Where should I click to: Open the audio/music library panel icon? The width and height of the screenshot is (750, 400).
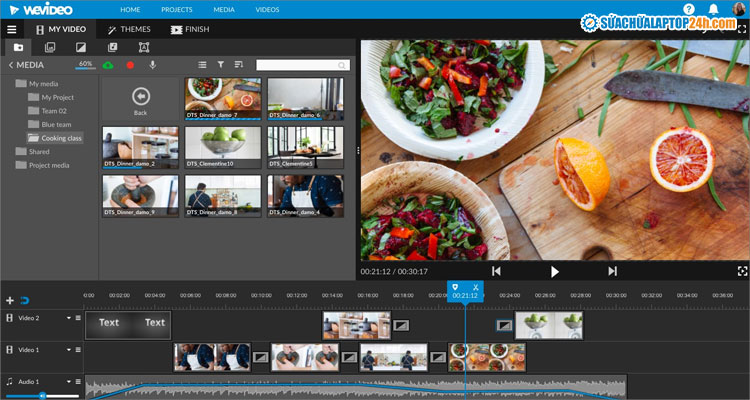tap(112, 47)
